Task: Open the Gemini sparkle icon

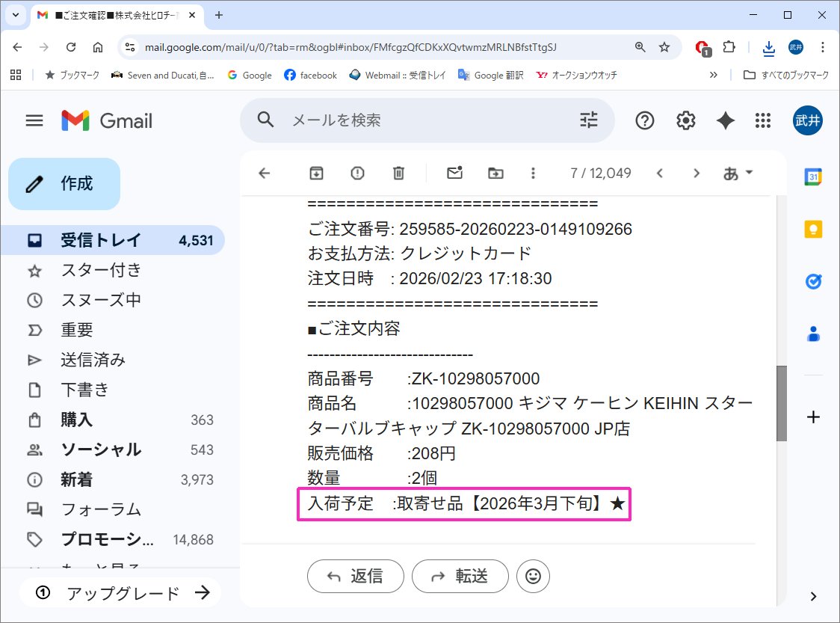Action: point(725,120)
